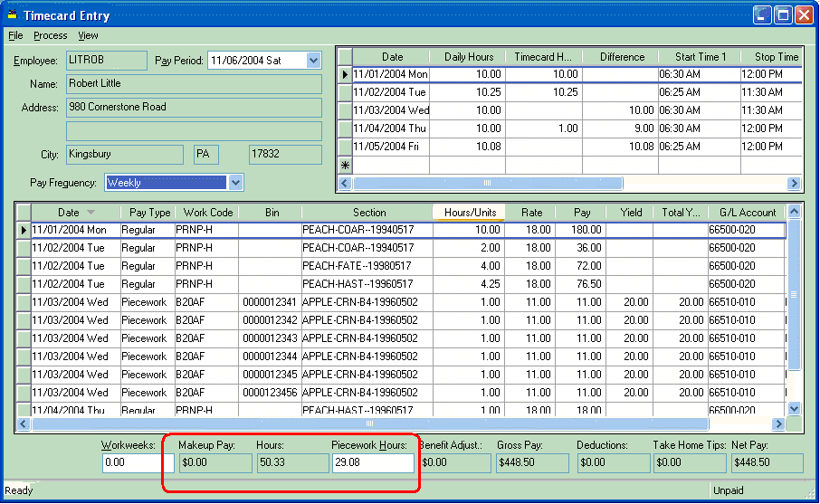Click the Date column sort arrow
The width and height of the screenshot is (820, 504).
pyautogui.click(x=91, y=213)
